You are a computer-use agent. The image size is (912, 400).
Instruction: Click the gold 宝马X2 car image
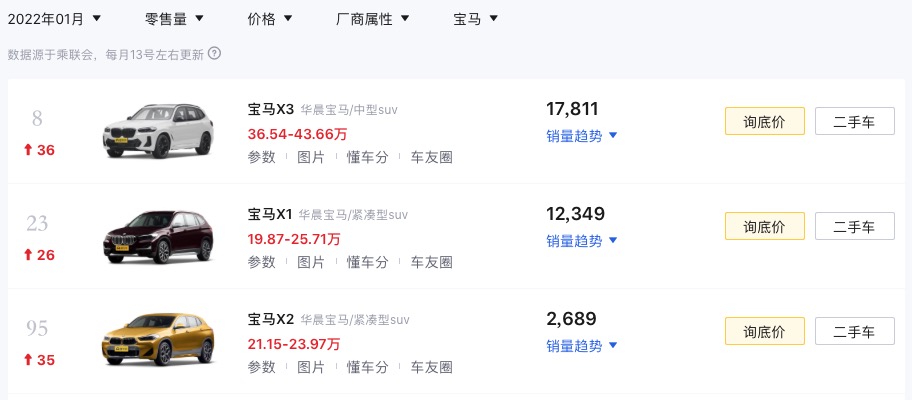(158, 340)
